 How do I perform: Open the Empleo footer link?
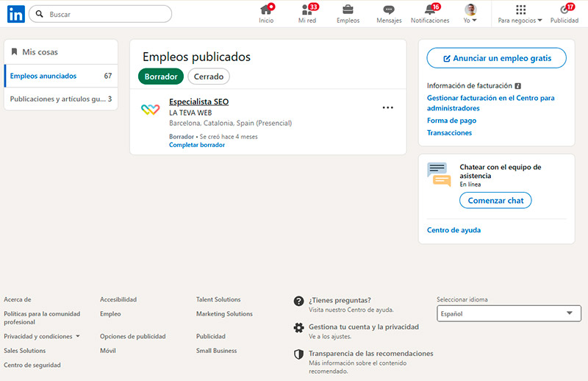110,314
